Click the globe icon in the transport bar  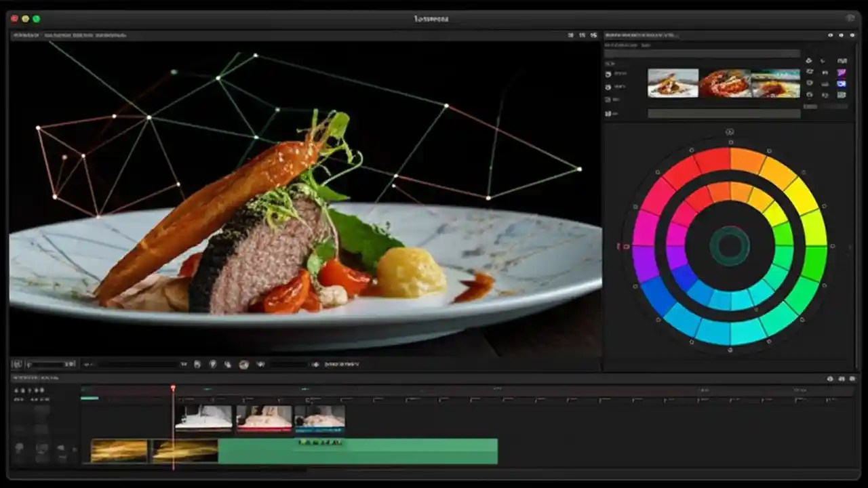coord(244,364)
